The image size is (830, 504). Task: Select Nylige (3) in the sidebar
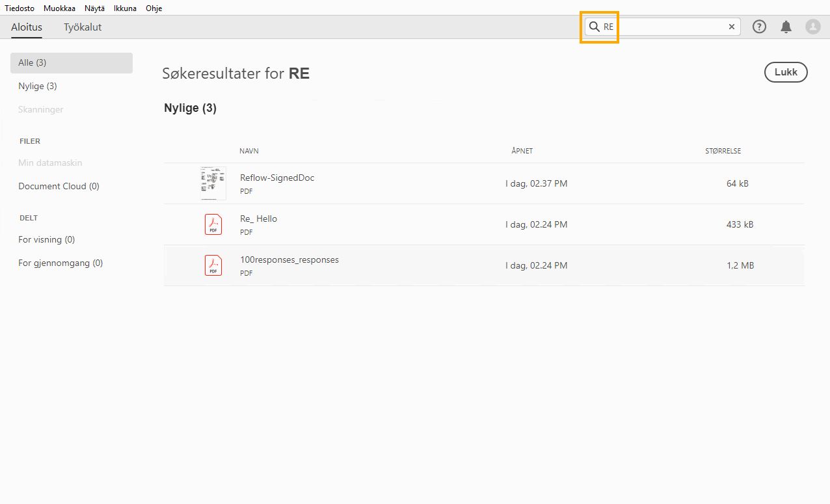click(38, 86)
